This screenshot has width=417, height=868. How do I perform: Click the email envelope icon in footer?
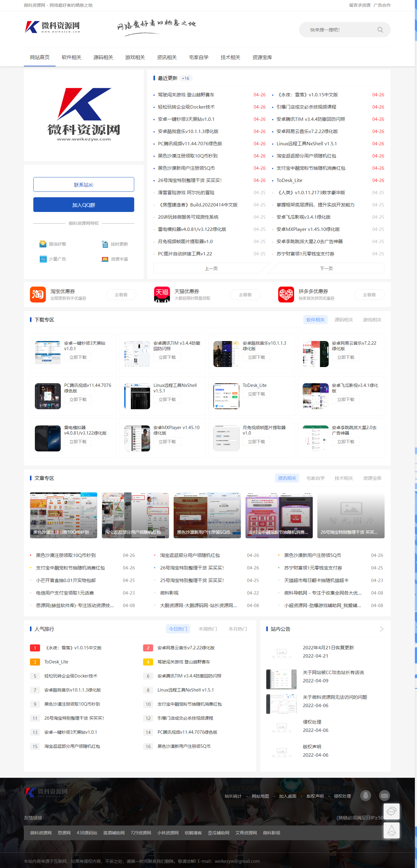point(384,796)
